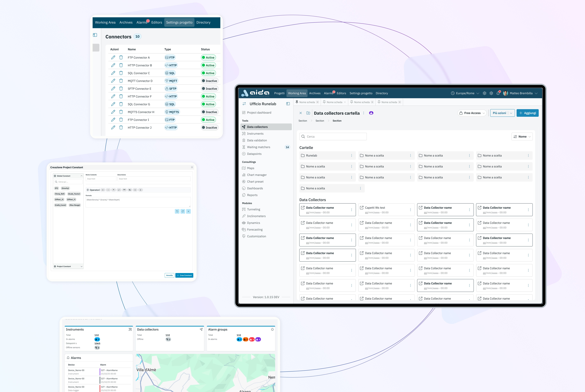
Task: Open Free Access permission dropdown
Action: pos(472,113)
